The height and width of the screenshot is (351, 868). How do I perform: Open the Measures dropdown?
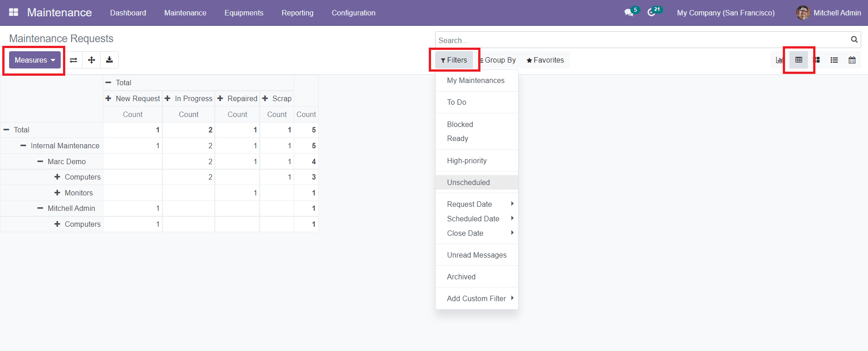point(35,60)
